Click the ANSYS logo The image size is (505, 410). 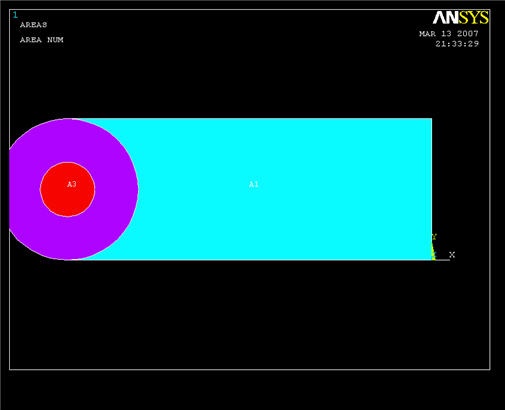pos(461,18)
